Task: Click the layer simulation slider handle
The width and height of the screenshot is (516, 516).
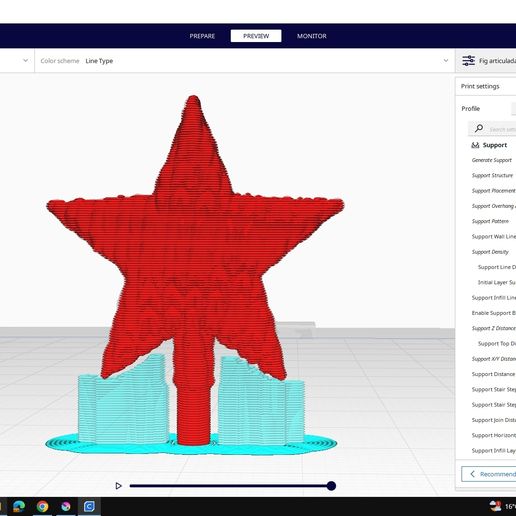Action: pos(331,486)
